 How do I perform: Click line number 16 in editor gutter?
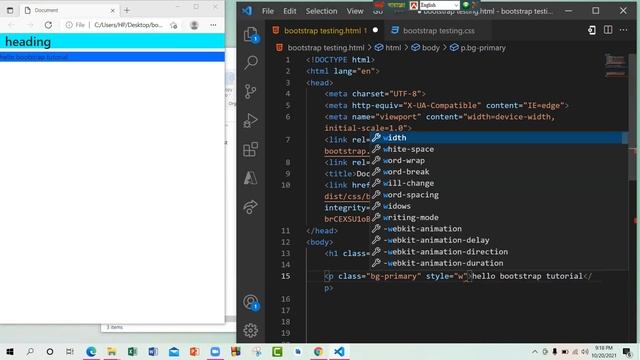click(285, 299)
